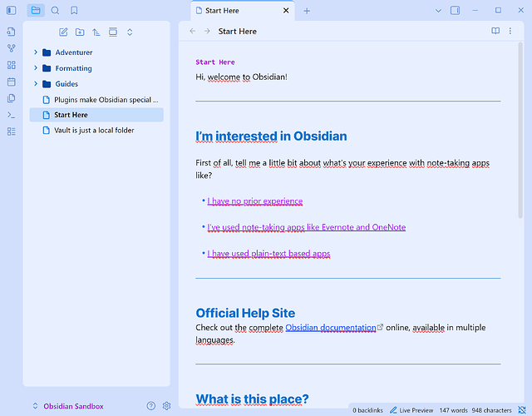The image size is (532, 416).
Task: Toggle the left sidebar
Action: click(x=11, y=11)
